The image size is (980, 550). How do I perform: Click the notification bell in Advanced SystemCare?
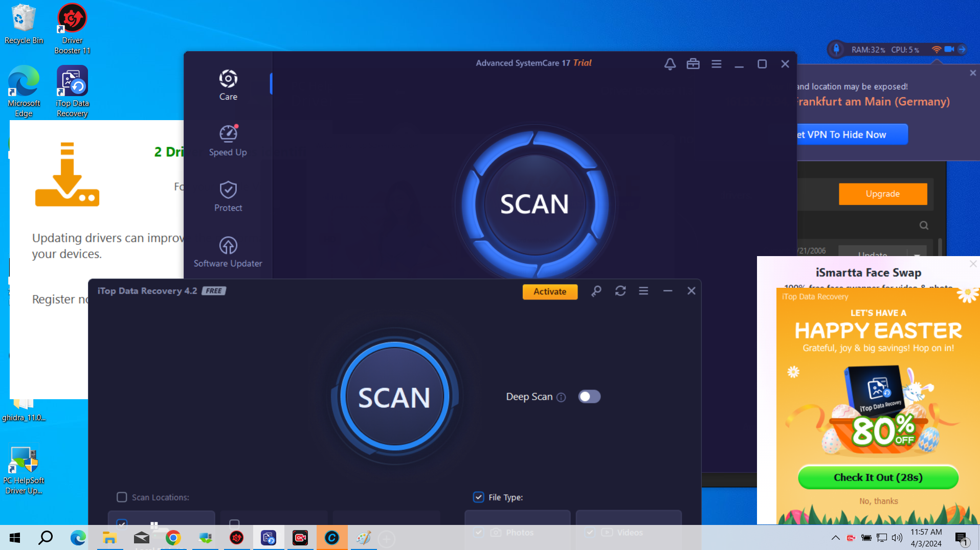coord(670,64)
